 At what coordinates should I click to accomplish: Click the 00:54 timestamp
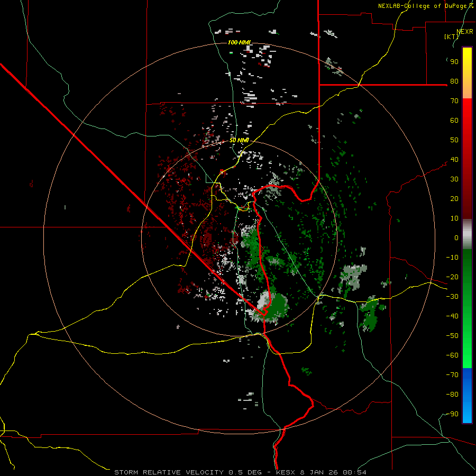click(354, 472)
